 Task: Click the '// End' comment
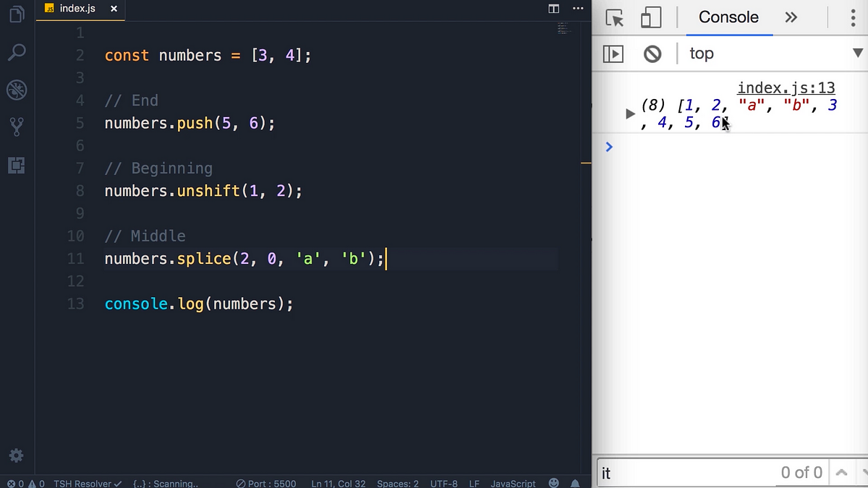pyautogui.click(x=132, y=100)
